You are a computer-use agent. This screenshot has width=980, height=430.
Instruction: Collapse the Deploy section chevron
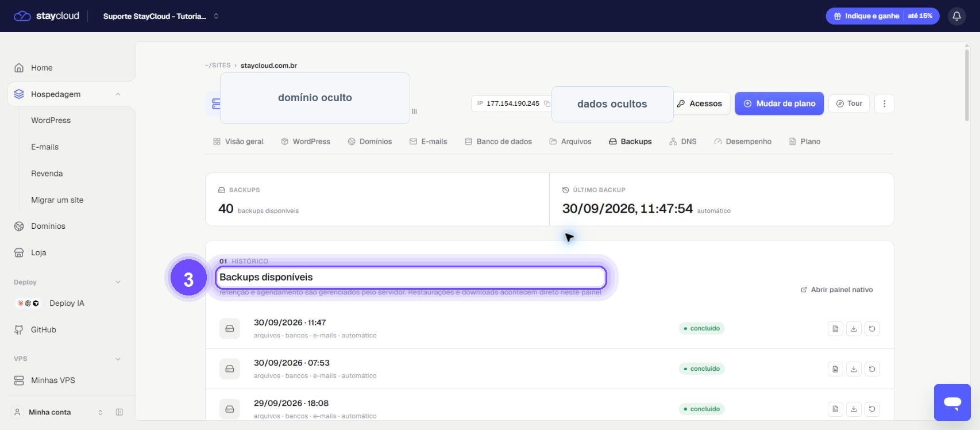click(118, 282)
